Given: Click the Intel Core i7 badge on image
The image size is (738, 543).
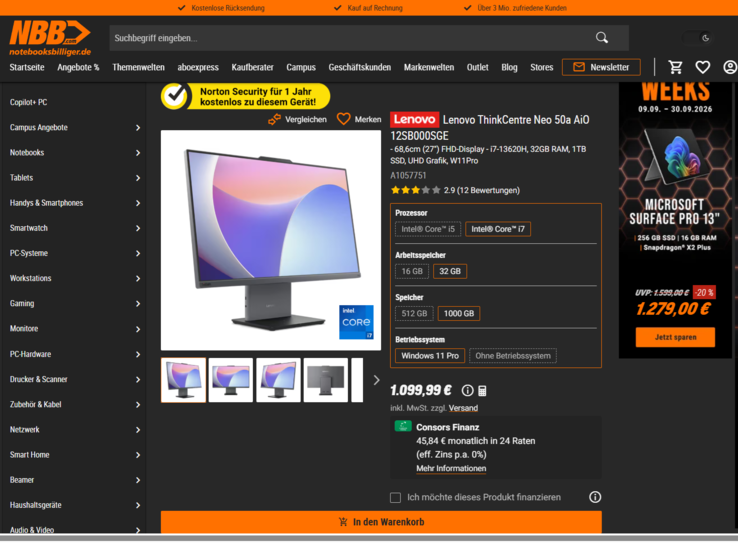Looking at the screenshot, I should coord(356,322).
